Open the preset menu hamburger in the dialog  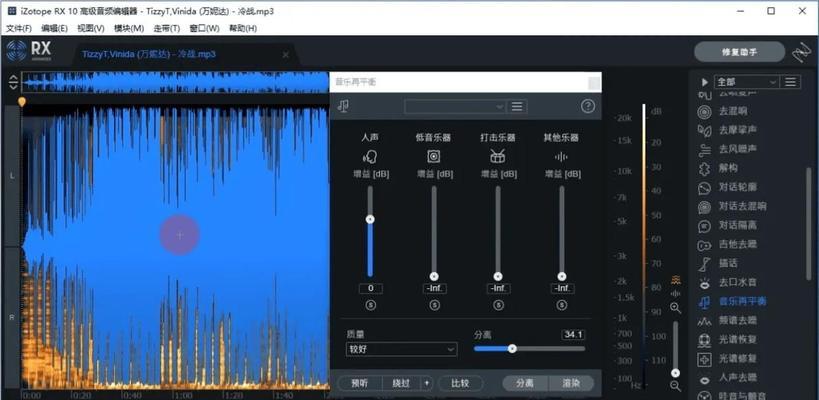tap(517, 107)
